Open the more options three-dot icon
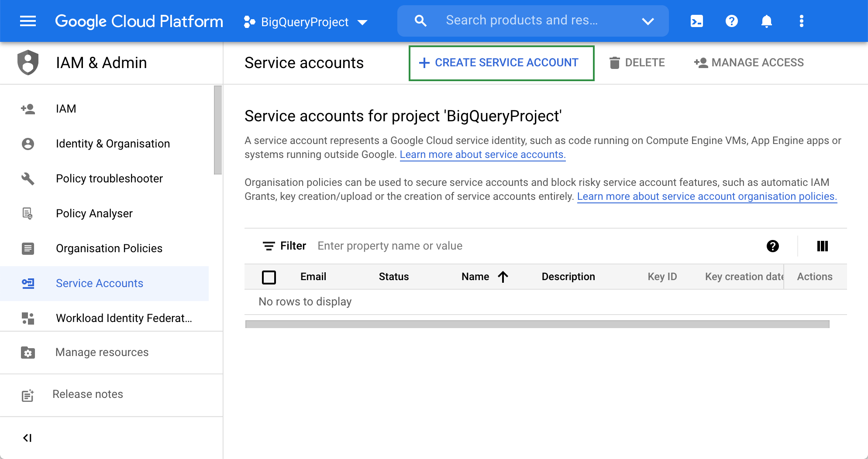The image size is (868, 459). click(x=801, y=21)
